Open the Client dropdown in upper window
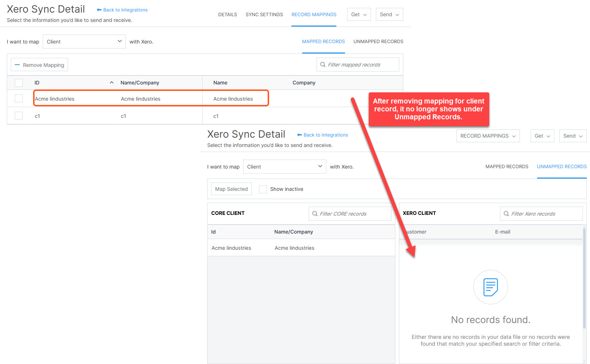This screenshot has height=364, width=590. pos(84,42)
